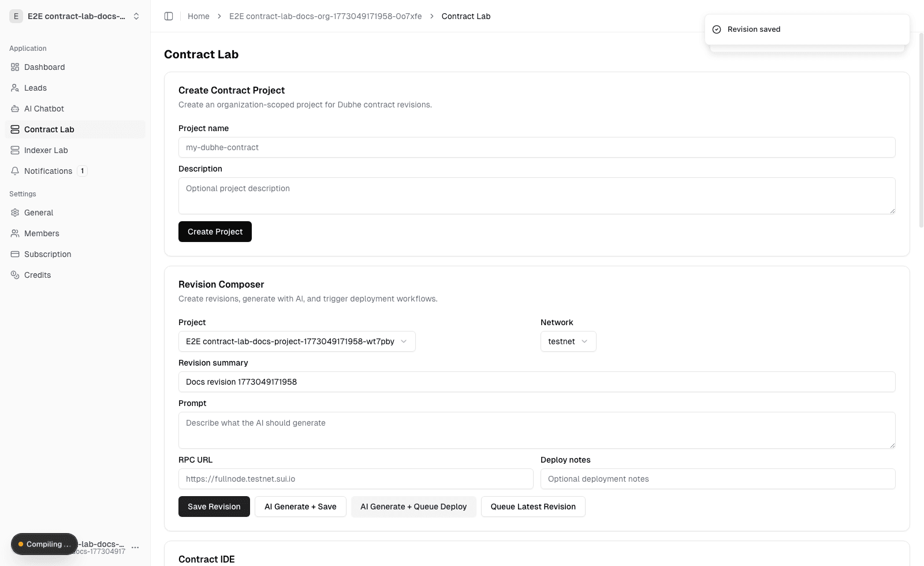Open Home from the breadcrumb trail
This screenshot has height=566, width=924.
click(199, 16)
